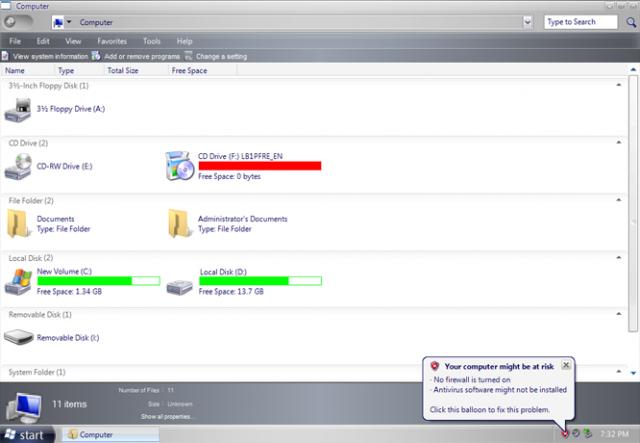Select Local Disk (D:) drive icon
Screen dimensions: 640x443
pos(180,287)
